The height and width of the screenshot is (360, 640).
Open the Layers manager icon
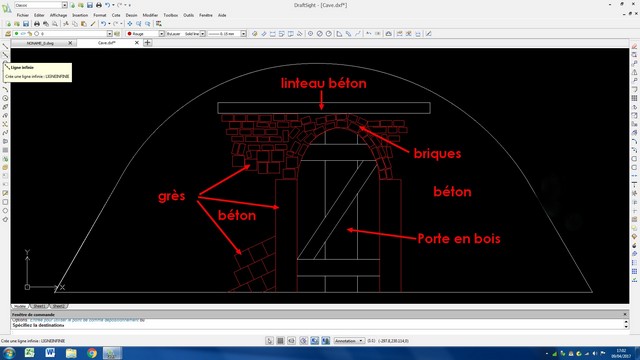click(x=7, y=34)
